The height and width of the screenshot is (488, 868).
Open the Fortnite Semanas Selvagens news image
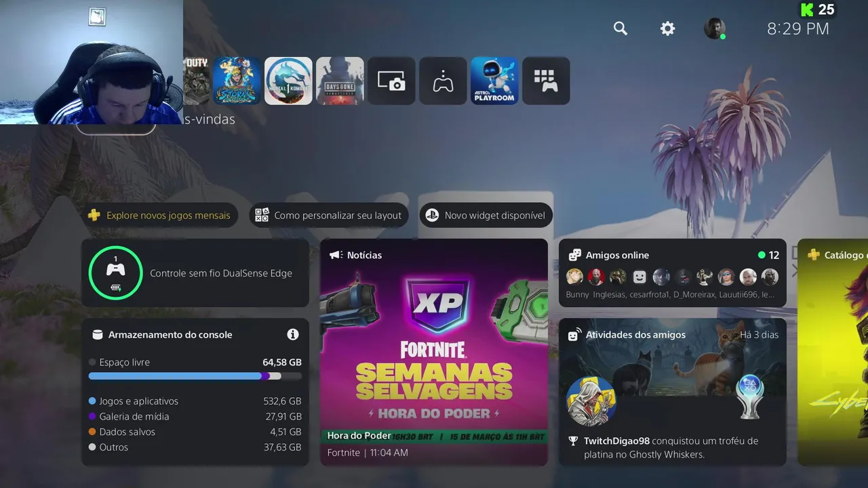coord(434,352)
